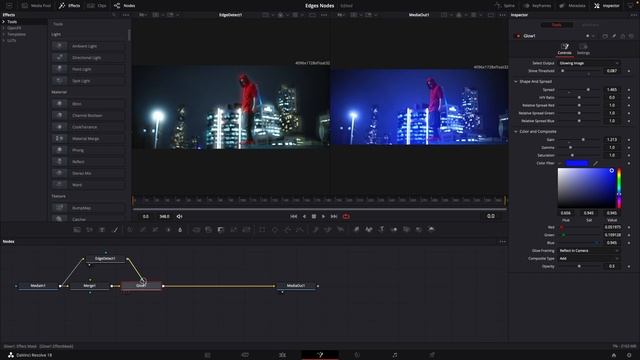Select the Channel Boolean material tool
This screenshot has width=640, height=360.
click(88, 116)
